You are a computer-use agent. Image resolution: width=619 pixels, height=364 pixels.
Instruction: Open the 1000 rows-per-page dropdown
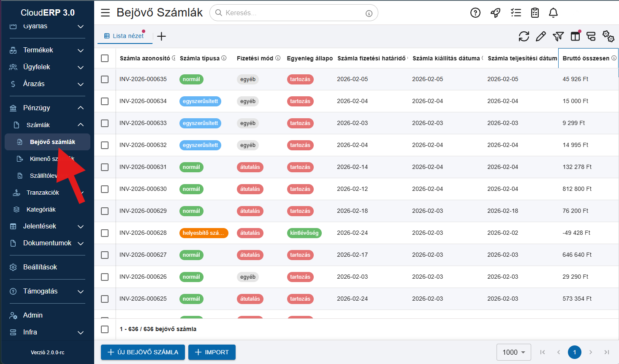(513, 352)
